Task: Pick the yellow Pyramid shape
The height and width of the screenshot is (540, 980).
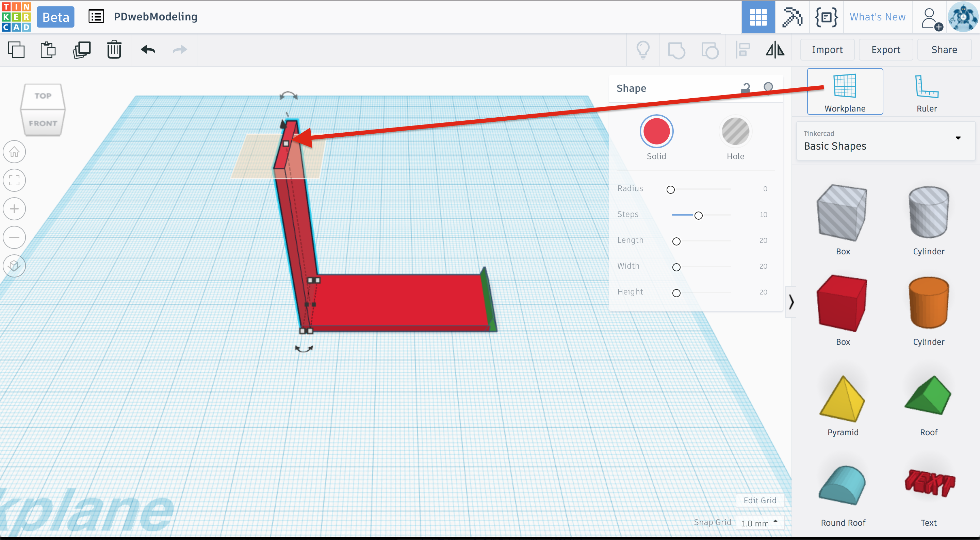Action: 842,400
